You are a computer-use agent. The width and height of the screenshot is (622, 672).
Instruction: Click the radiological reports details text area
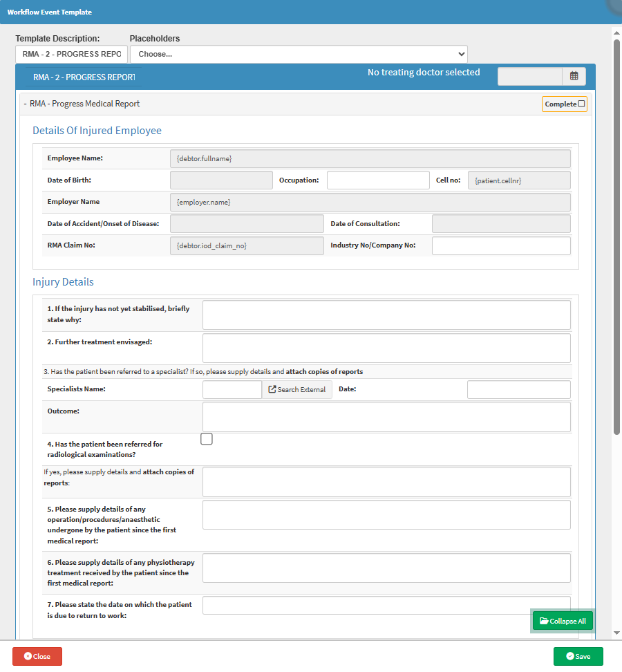pos(386,482)
